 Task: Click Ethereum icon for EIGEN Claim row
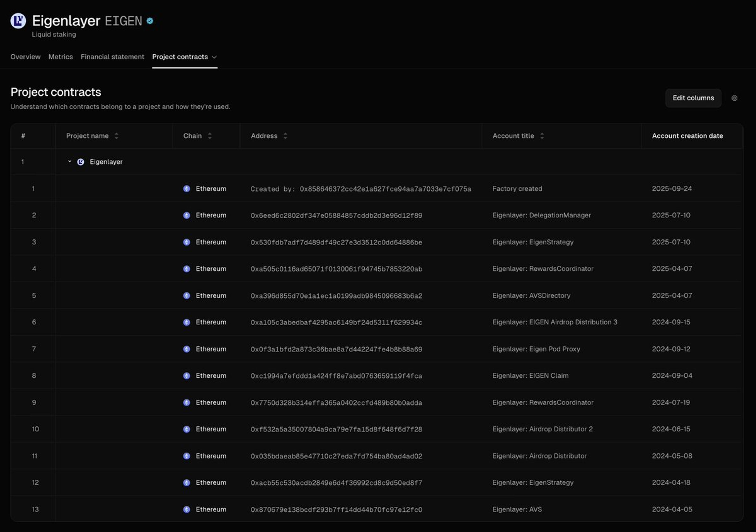[x=187, y=376]
